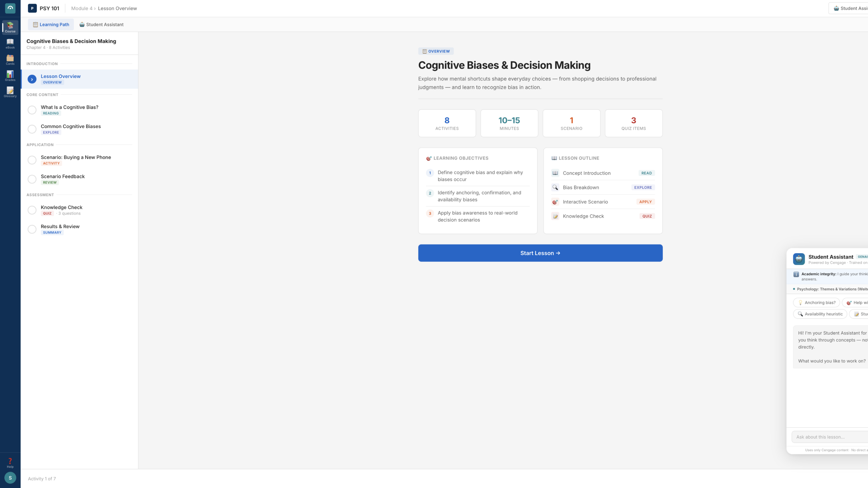Open the eBook sidebar icon

(x=10, y=43)
